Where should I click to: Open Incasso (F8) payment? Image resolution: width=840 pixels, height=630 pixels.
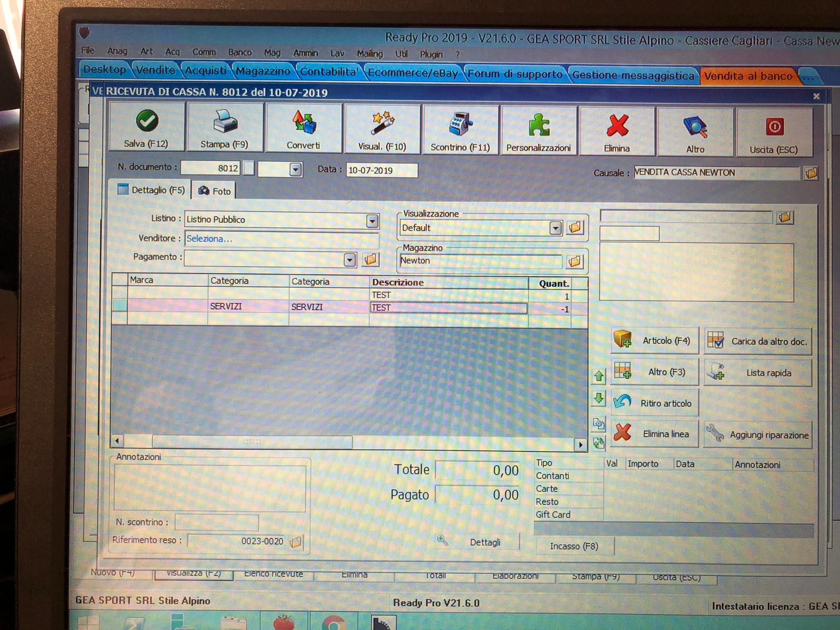pyautogui.click(x=574, y=546)
